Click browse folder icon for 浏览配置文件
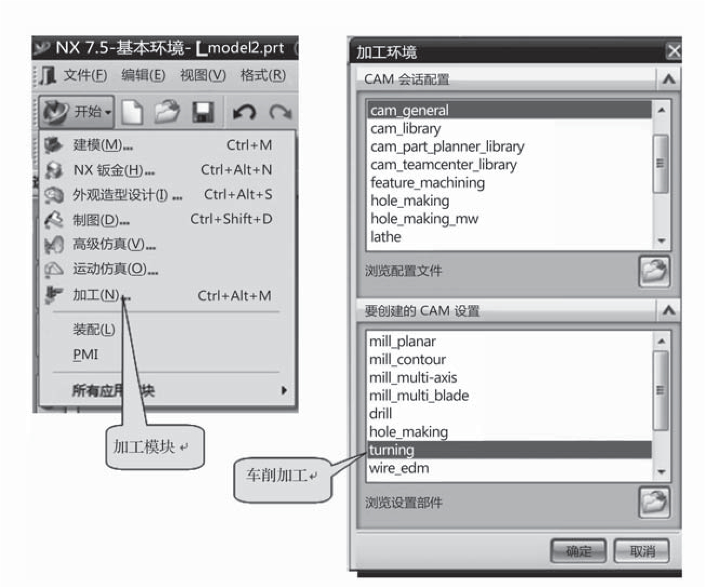 pyautogui.click(x=654, y=271)
